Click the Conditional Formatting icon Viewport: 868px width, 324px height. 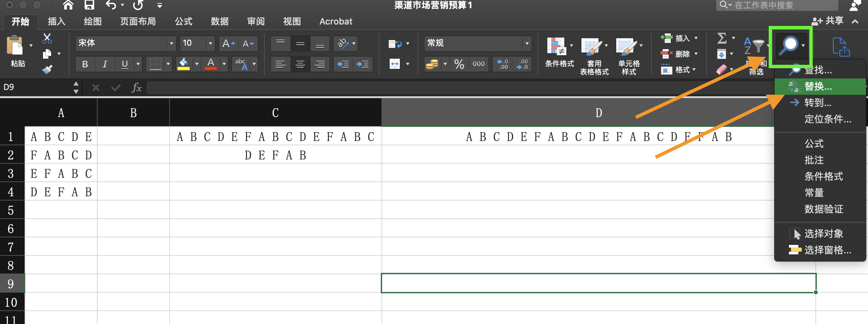556,47
